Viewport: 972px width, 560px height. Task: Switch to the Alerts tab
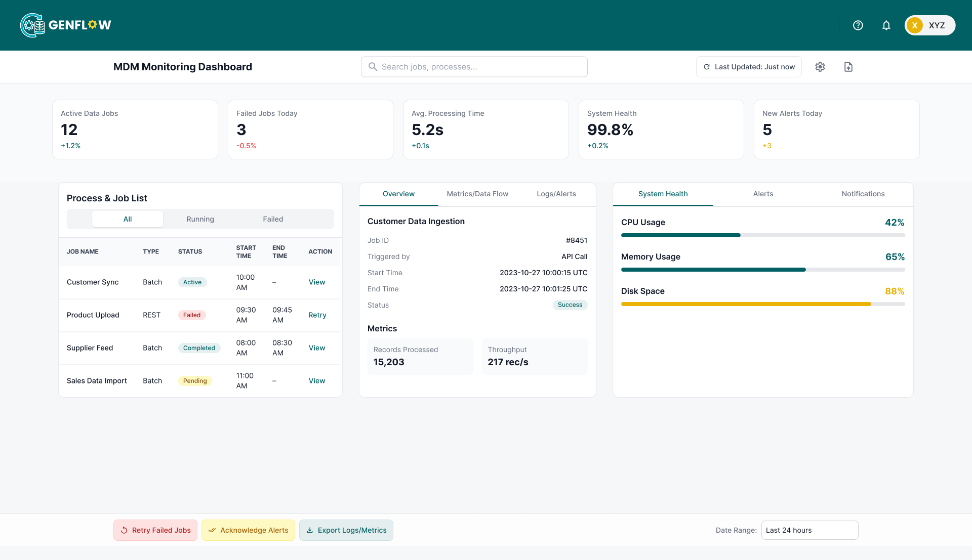click(763, 194)
